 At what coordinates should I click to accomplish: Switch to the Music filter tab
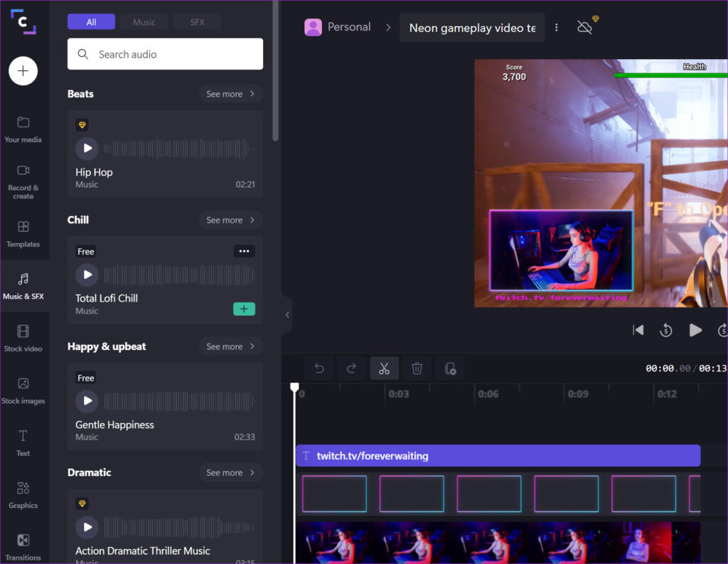point(144,21)
